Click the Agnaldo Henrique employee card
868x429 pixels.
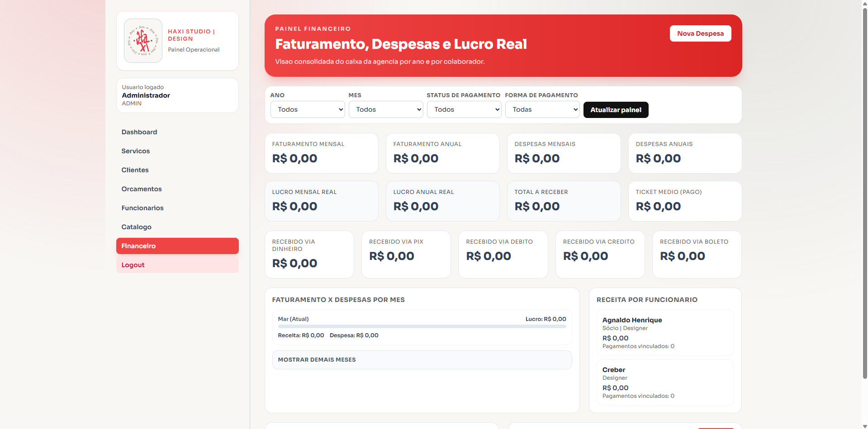point(664,333)
